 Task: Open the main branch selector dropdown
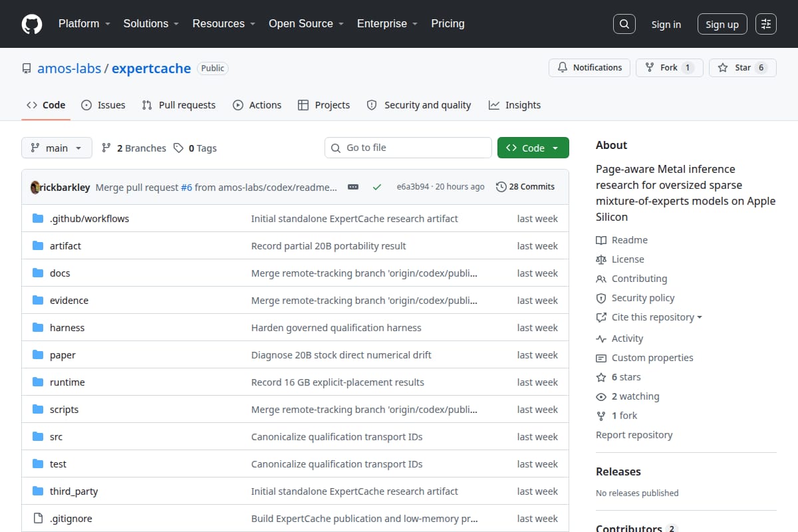(x=57, y=148)
